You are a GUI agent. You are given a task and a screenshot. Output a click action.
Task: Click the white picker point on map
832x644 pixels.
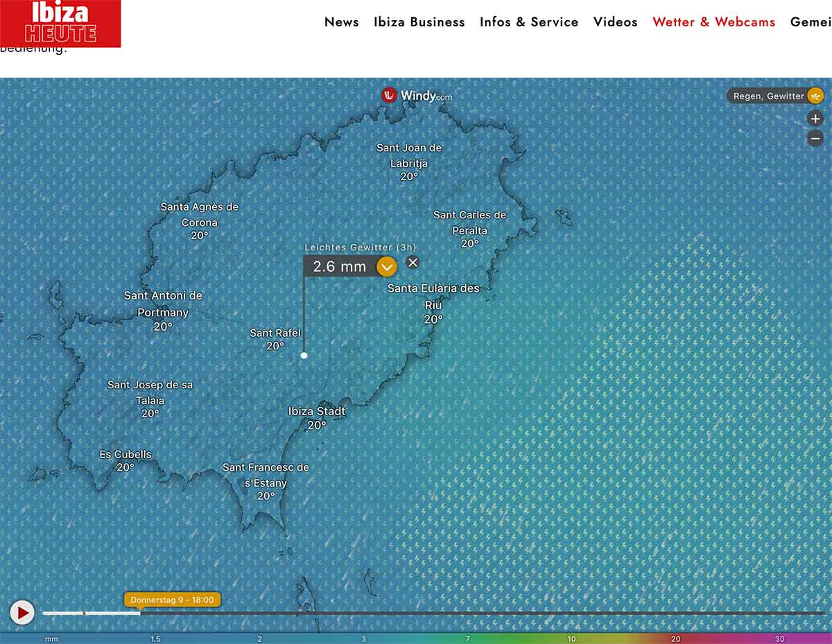[304, 356]
